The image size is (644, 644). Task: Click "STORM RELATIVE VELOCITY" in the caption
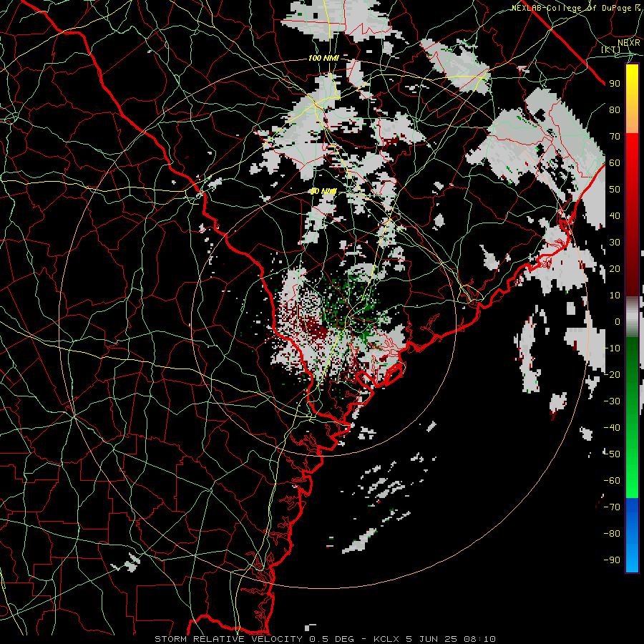coord(228,639)
